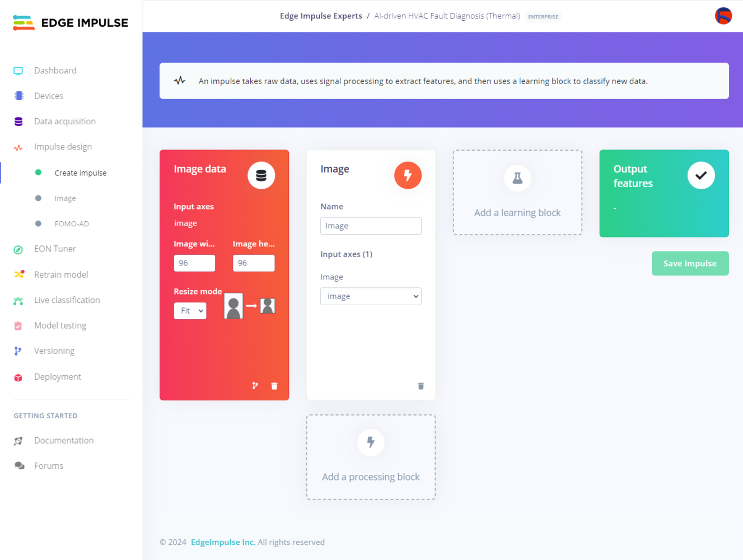Screen dimensions: 743x560
Task: Open the Image sidebar subpage
Action: 65,198
